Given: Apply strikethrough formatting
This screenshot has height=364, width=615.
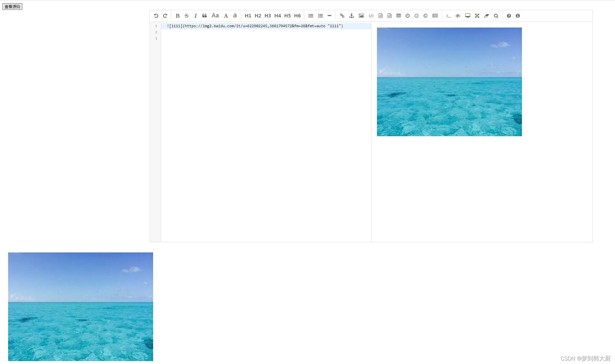Looking at the screenshot, I should 186,16.
